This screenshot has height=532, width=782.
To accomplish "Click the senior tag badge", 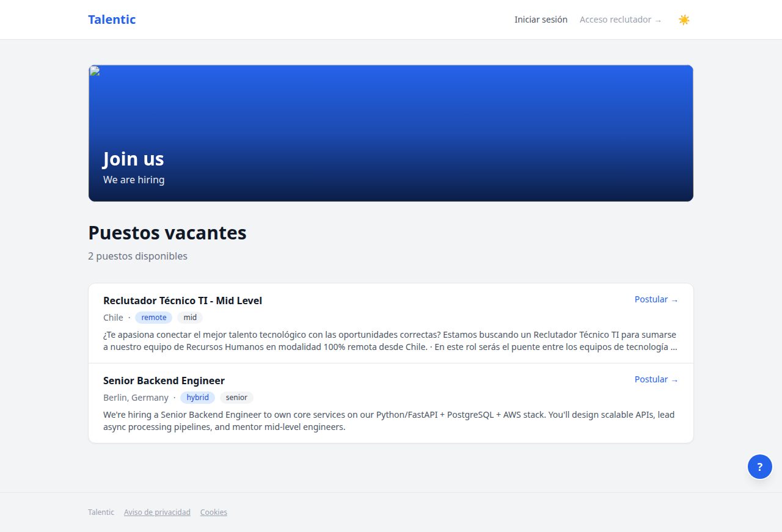I will pyautogui.click(x=236, y=398).
